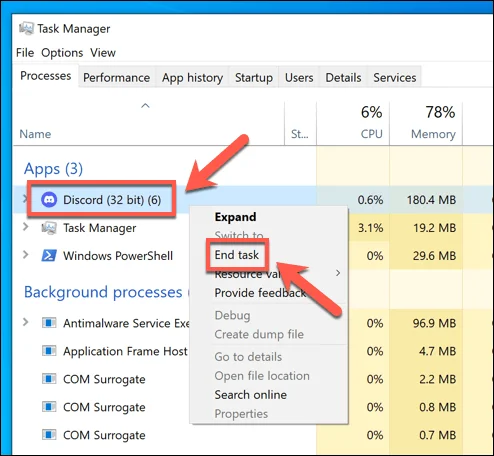Image resolution: width=494 pixels, height=456 pixels.
Task: Open the Options menu
Action: point(62,53)
